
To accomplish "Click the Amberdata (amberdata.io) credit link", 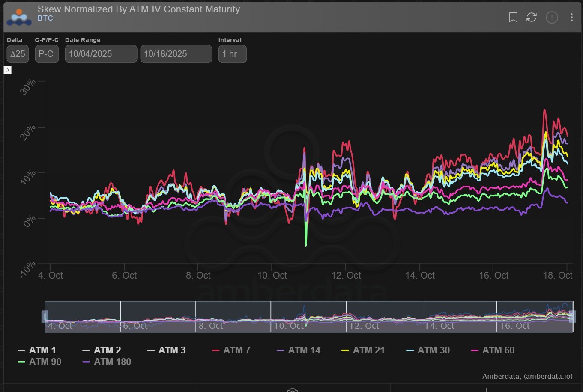I will pyautogui.click(x=527, y=377).
